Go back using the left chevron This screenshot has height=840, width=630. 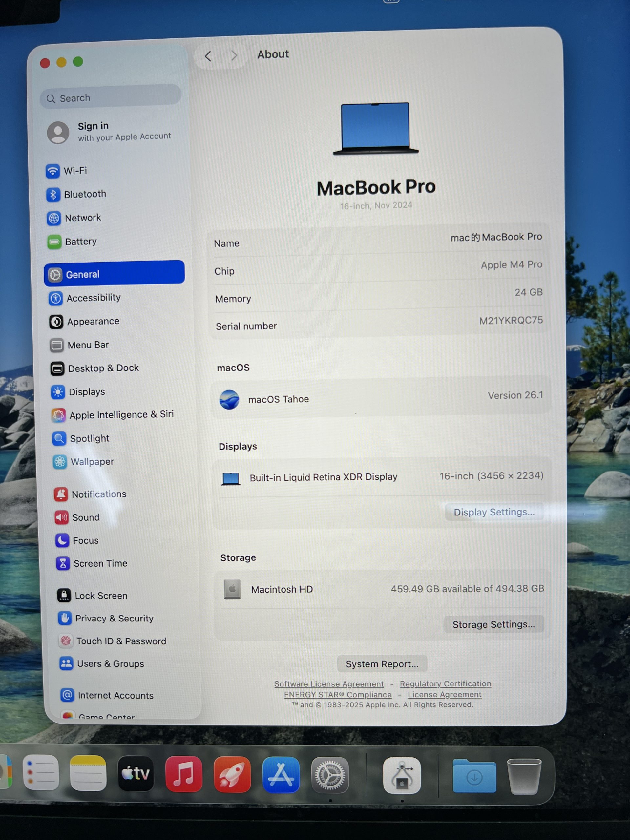[x=208, y=56]
